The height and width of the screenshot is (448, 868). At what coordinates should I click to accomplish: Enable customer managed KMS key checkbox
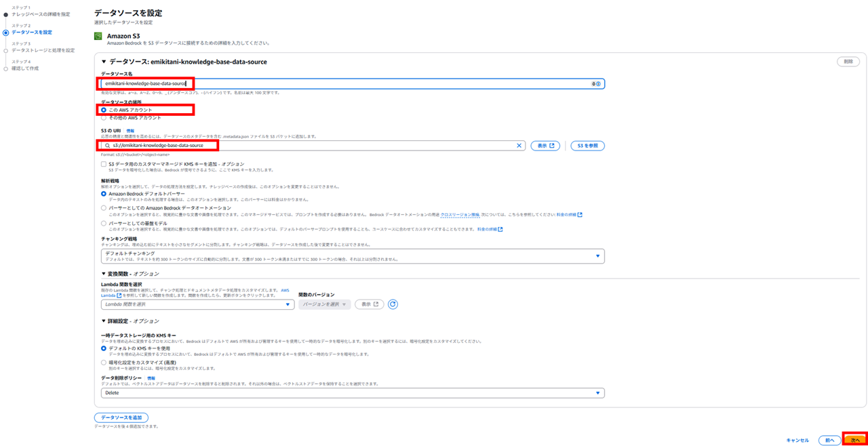point(104,164)
